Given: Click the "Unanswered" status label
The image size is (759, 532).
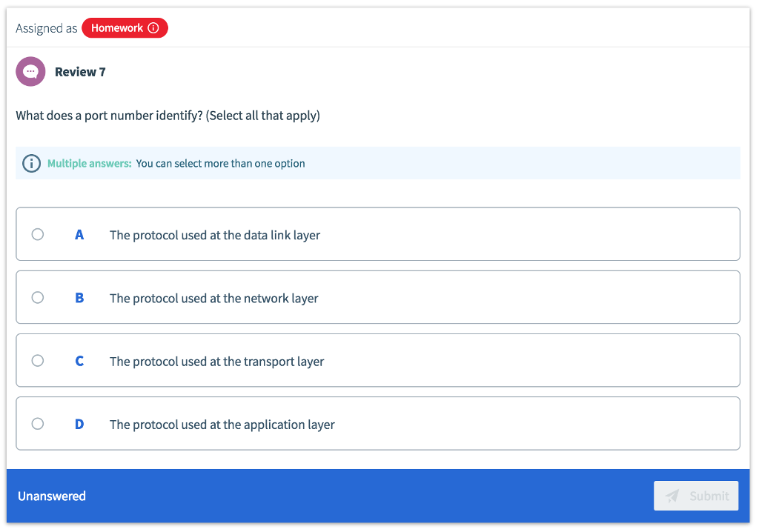Looking at the screenshot, I should 51,496.
